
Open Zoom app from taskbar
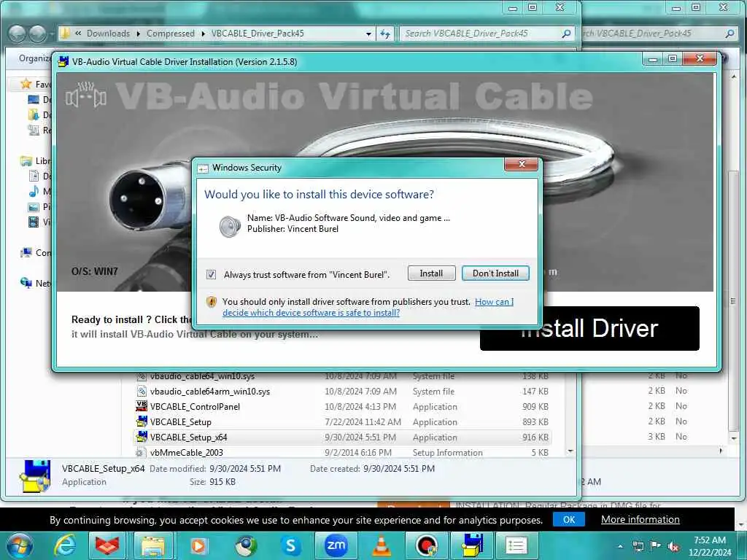(336, 545)
